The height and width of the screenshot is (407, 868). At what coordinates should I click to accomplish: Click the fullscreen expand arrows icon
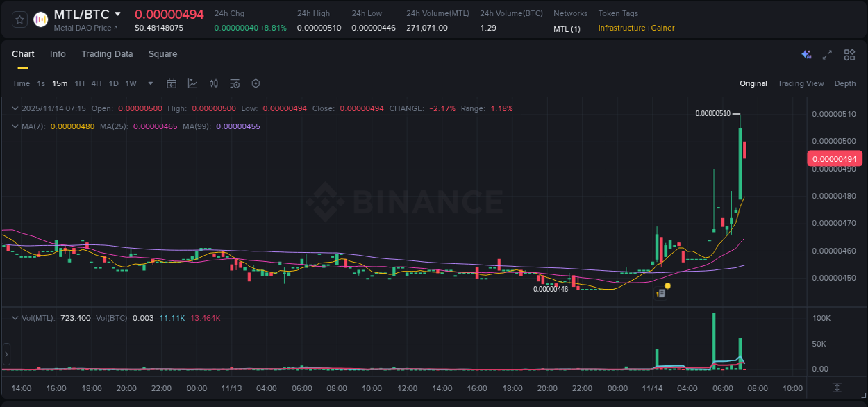pyautogui.click(x=827, y=54)
